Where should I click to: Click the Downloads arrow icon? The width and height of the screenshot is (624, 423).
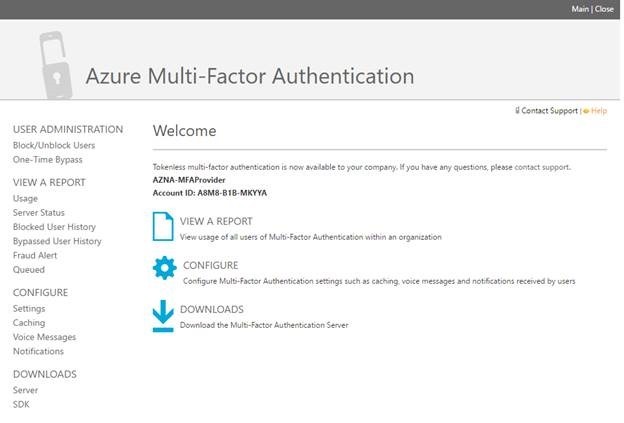[163, 316]
